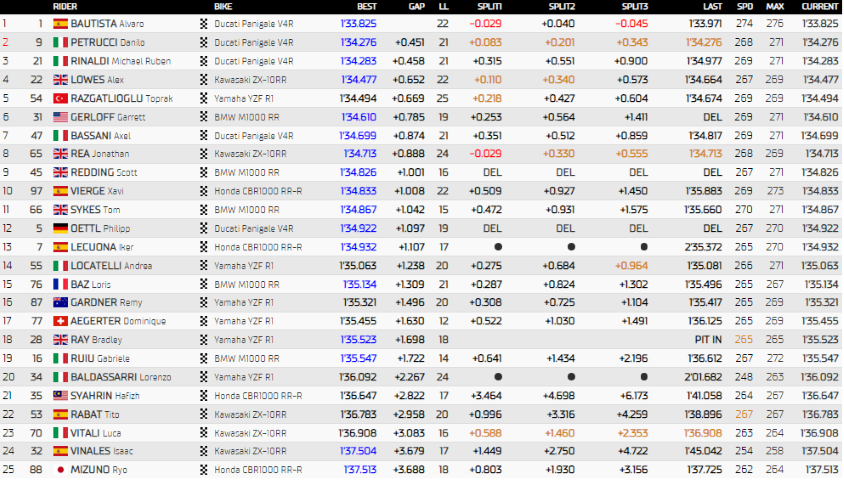Click the checkered flag icon in BALDASSARRI row
The height and width of the screenshot is (480, 844).
[203, 377]
